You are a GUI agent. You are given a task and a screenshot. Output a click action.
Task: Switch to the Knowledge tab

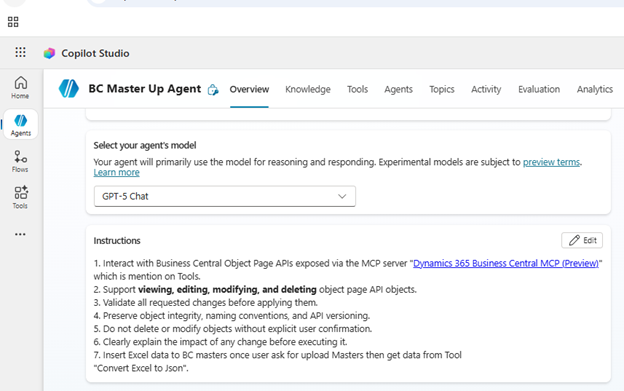point(308,89)
